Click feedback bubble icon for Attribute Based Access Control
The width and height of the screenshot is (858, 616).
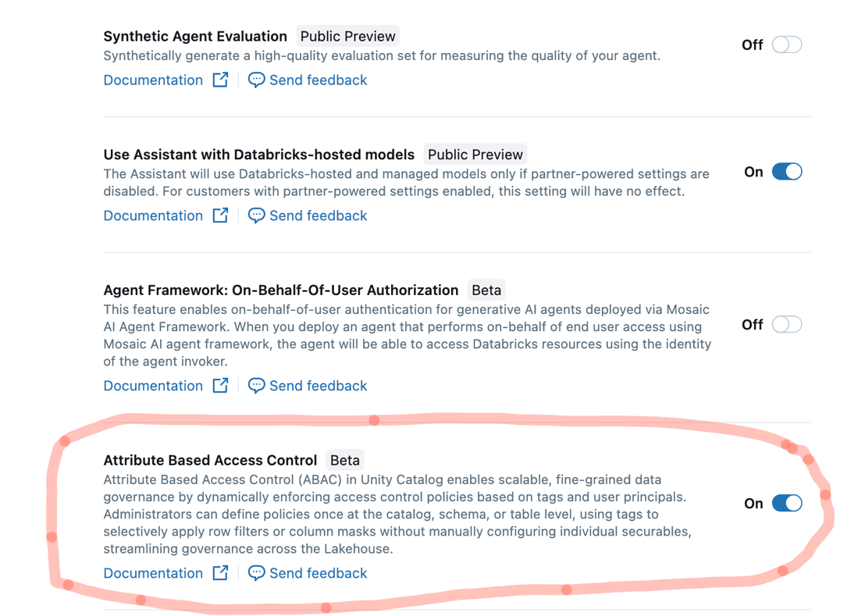(x=256, y=573)
